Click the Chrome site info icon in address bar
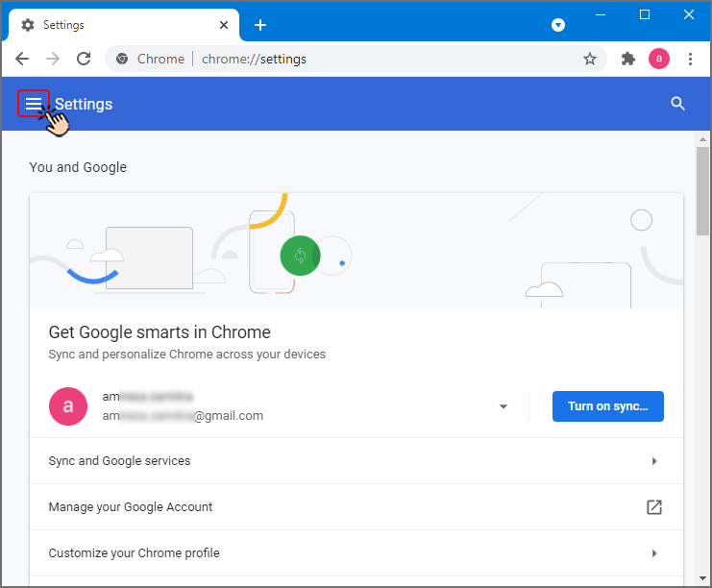The height and width of the screenshot is (588, 712). point(122,59)
